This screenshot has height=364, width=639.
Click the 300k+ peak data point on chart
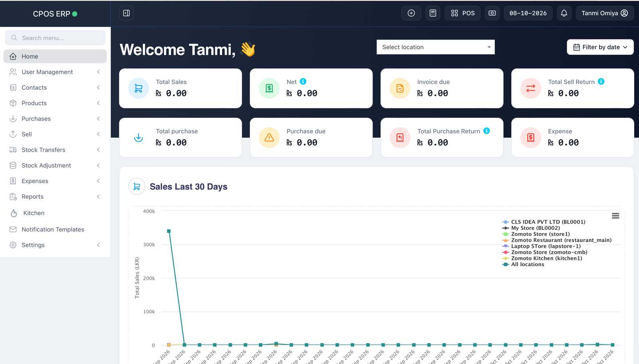pyautogui.click(x=169, y=231)
